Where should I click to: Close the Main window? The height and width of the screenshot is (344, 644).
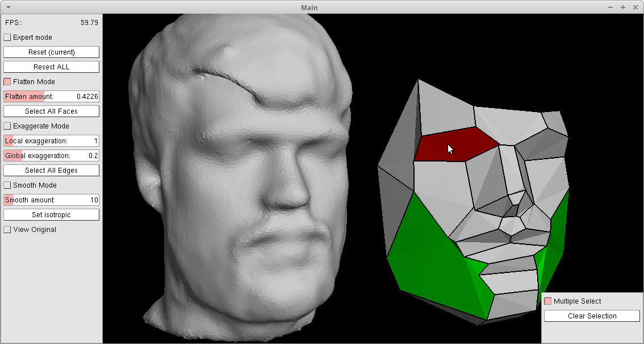[635, 7]
